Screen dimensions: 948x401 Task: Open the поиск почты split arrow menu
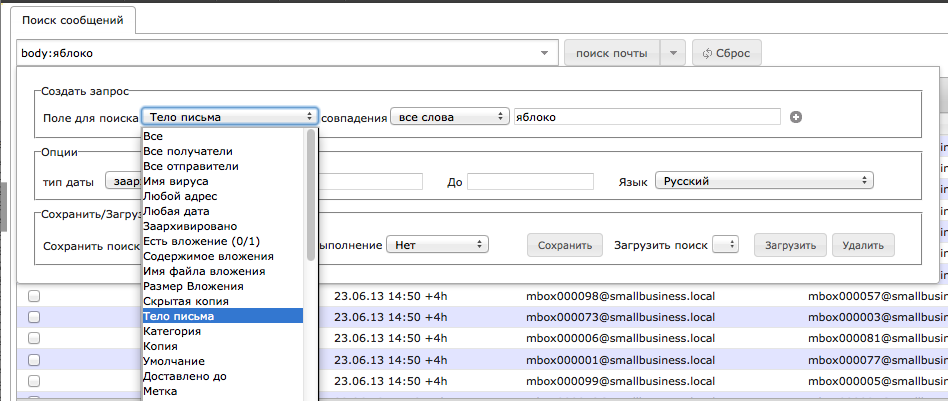pos(674,53)
